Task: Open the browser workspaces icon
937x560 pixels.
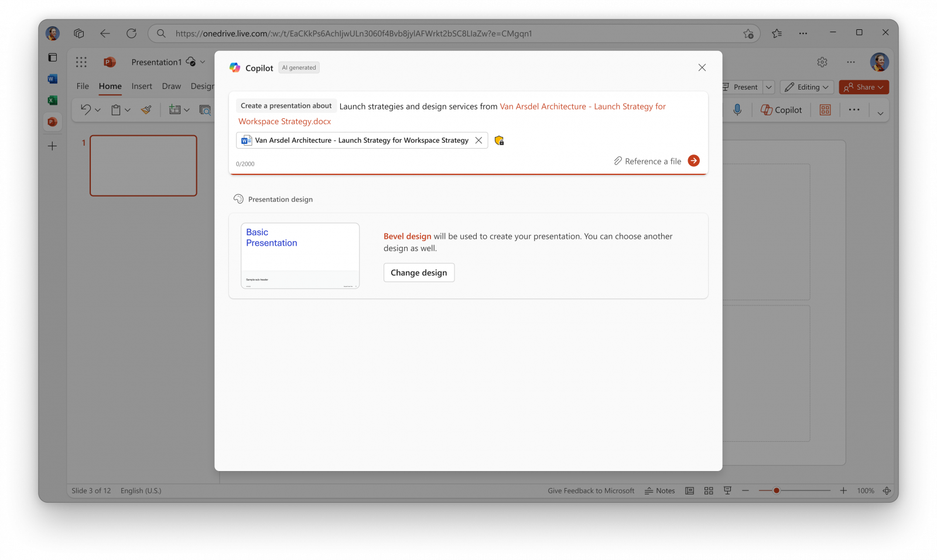Action: 79,33
